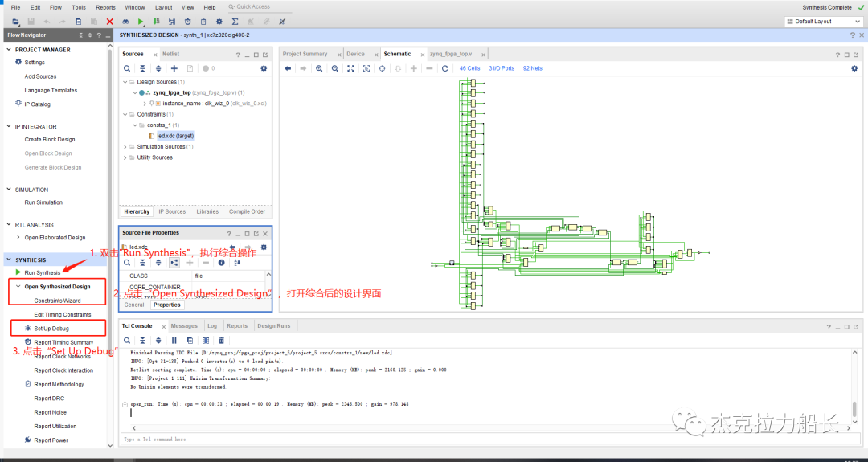868x462 pixels.
Task: Switch to the Device tab
Action: tap(355, 54)
